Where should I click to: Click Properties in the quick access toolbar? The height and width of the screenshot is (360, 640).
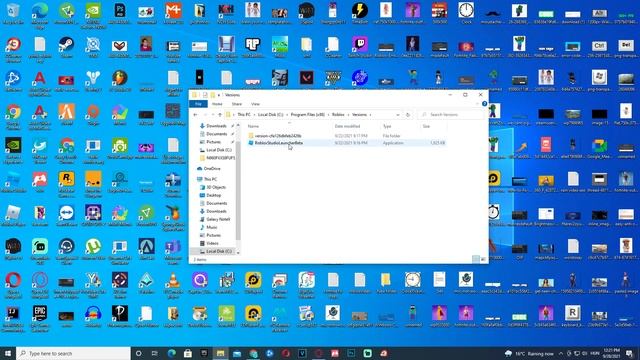(205, 95)
